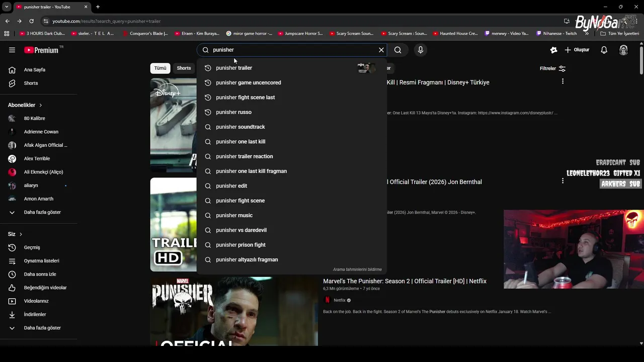Select 'punisher one last kill fragman' suggestion
The image size is (644, 362).
pyautogui.click(x=291, y=171)
